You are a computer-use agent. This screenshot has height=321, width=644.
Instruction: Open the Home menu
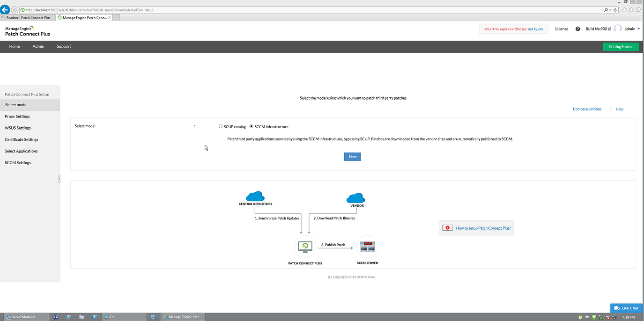[x=15, y=46]
